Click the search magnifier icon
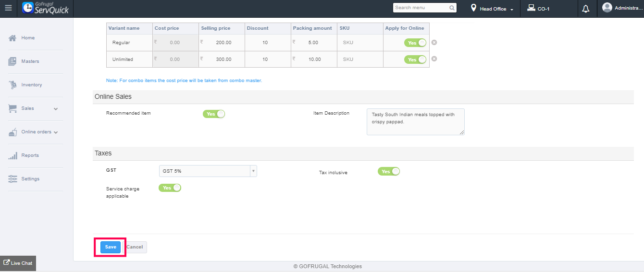This screenshot has width=644, height=272. tap(452, 8)
